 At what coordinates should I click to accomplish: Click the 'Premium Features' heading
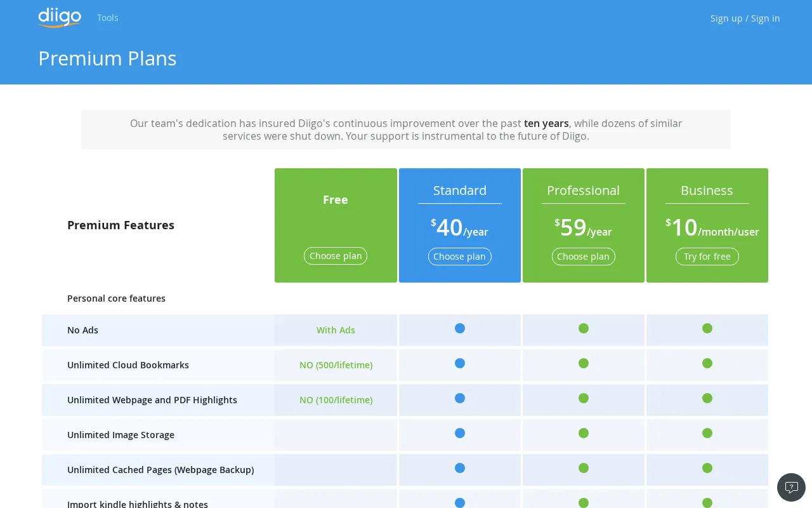121,225
